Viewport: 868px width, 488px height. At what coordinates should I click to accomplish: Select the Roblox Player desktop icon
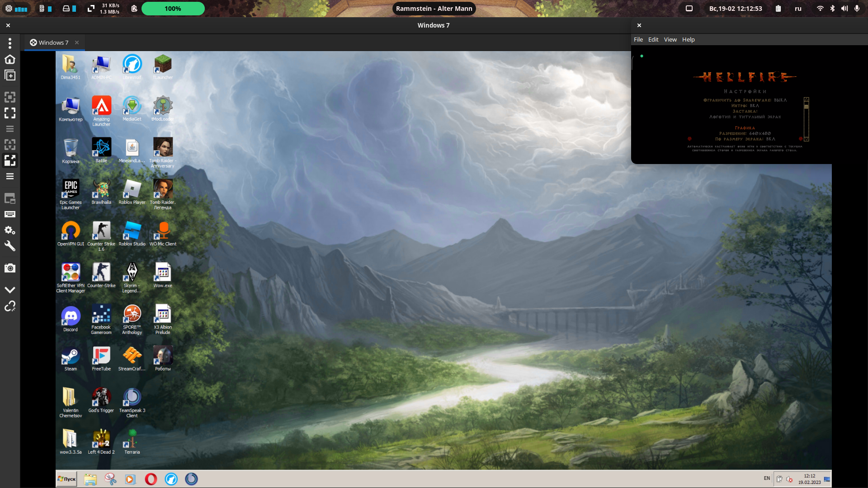132,192
